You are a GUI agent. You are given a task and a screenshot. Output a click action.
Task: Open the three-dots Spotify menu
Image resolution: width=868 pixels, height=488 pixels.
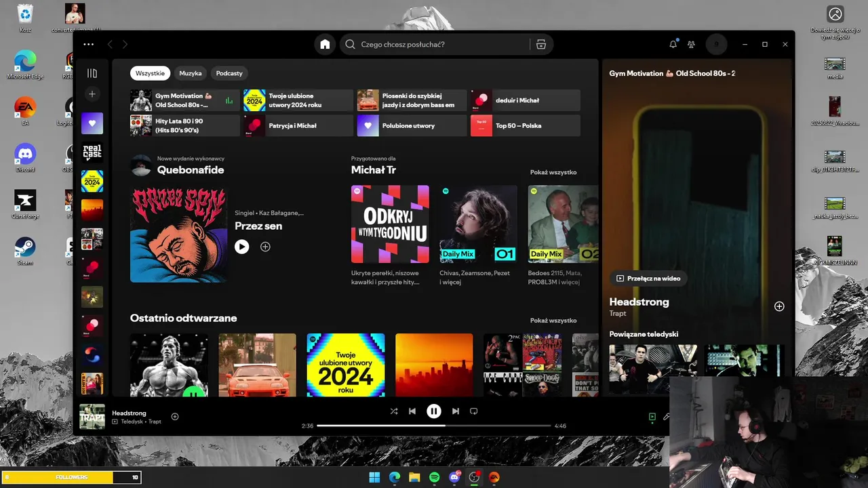(x=89, y=44)
